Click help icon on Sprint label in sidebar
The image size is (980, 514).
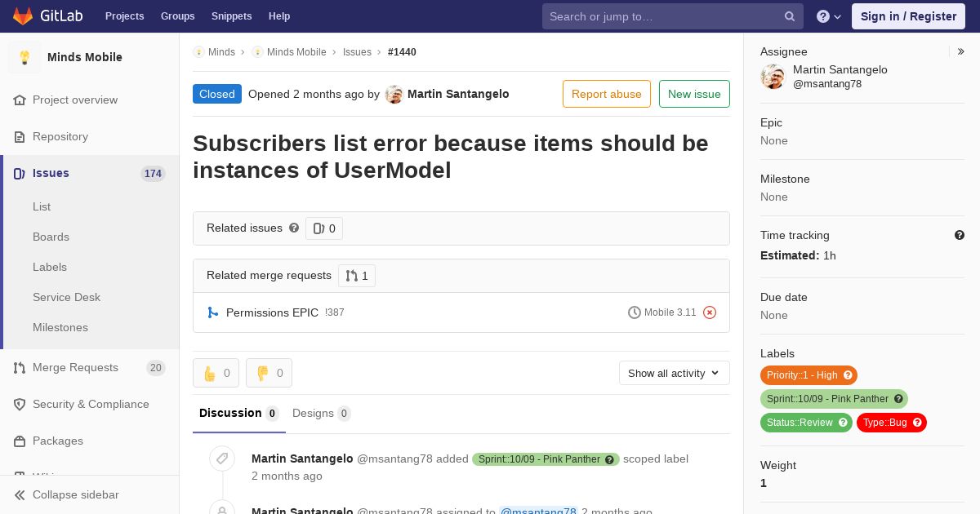(x=898, y=399)
